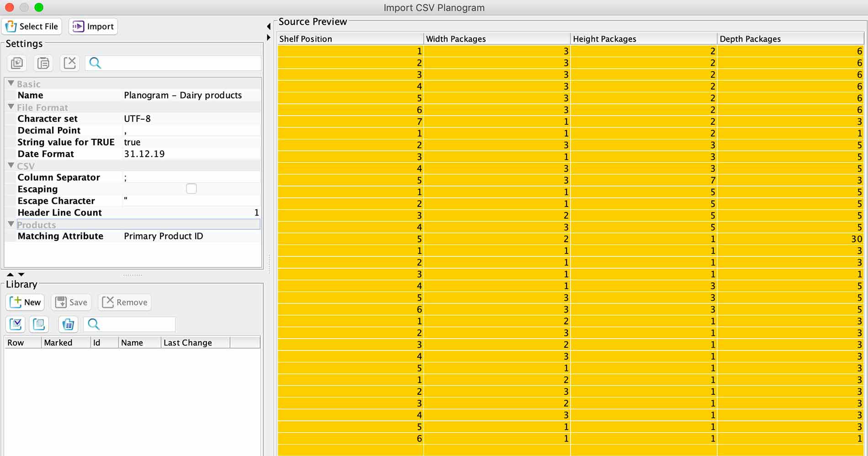Click the left collapse arrow beside Source Preview

269,27
